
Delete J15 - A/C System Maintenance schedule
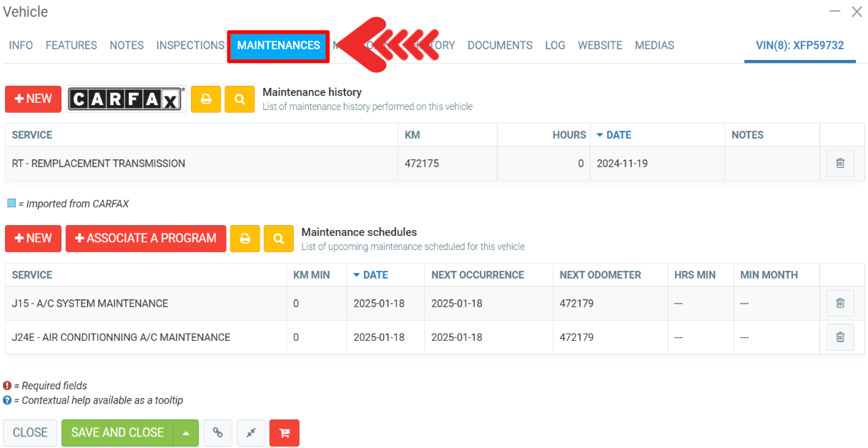pos(840,304)
